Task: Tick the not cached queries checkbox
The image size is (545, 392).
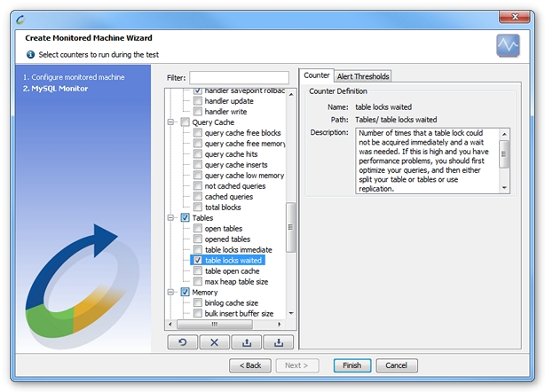Action: (x=198, y=185)
